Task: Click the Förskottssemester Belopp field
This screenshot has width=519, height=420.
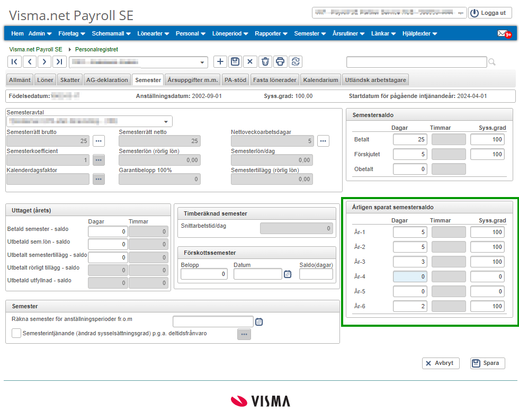Action: pos(204,274)
